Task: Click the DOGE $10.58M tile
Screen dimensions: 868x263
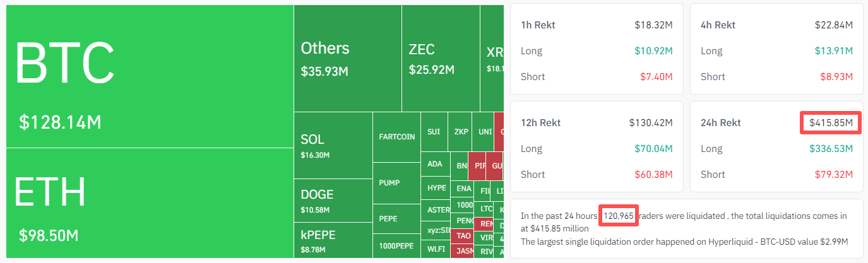Action: coord(333,200)
